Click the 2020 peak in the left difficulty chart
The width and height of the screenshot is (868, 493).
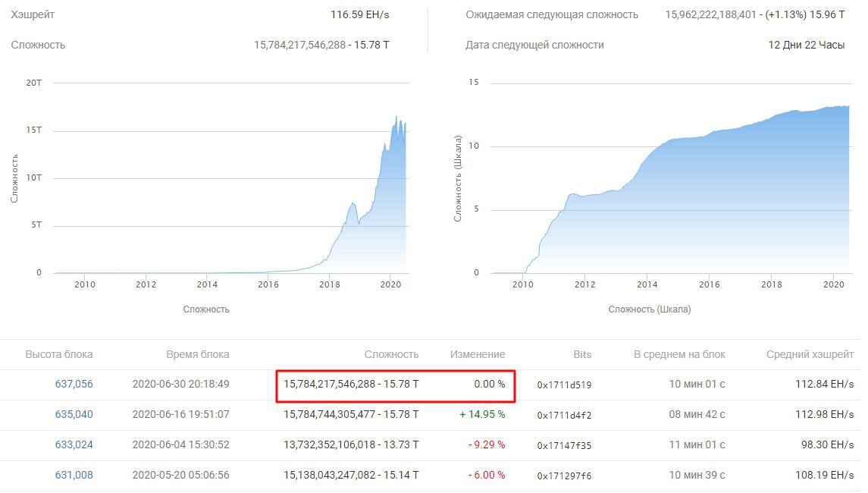tap(396, 118)
